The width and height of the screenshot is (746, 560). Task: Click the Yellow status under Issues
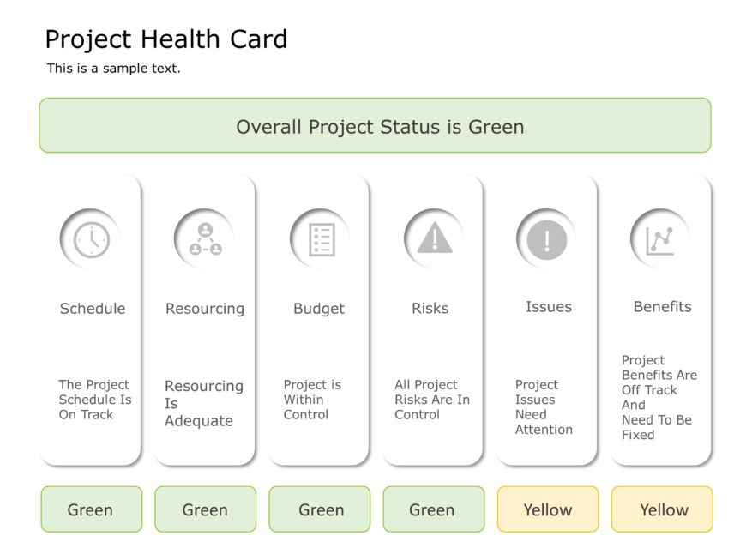pos(548,509)
